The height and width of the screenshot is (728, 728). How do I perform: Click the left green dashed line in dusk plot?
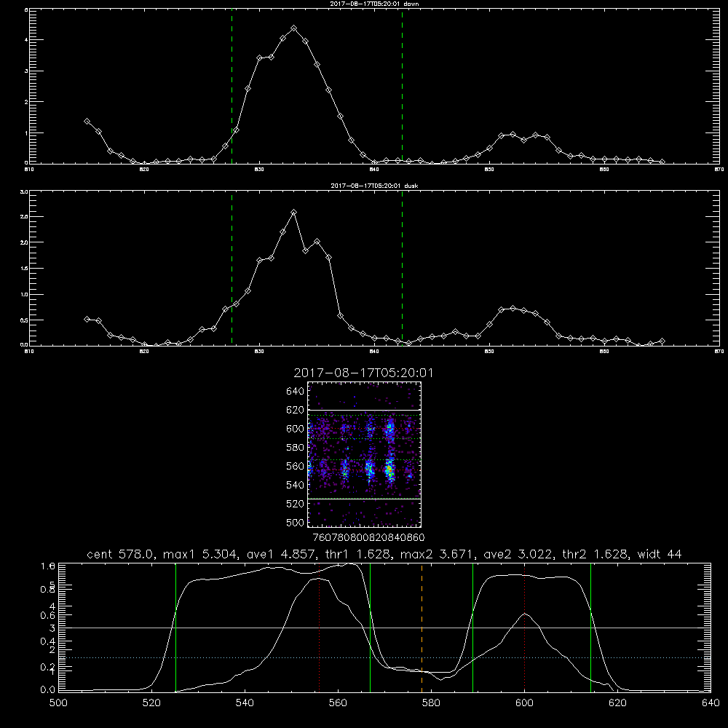[232, 268]
